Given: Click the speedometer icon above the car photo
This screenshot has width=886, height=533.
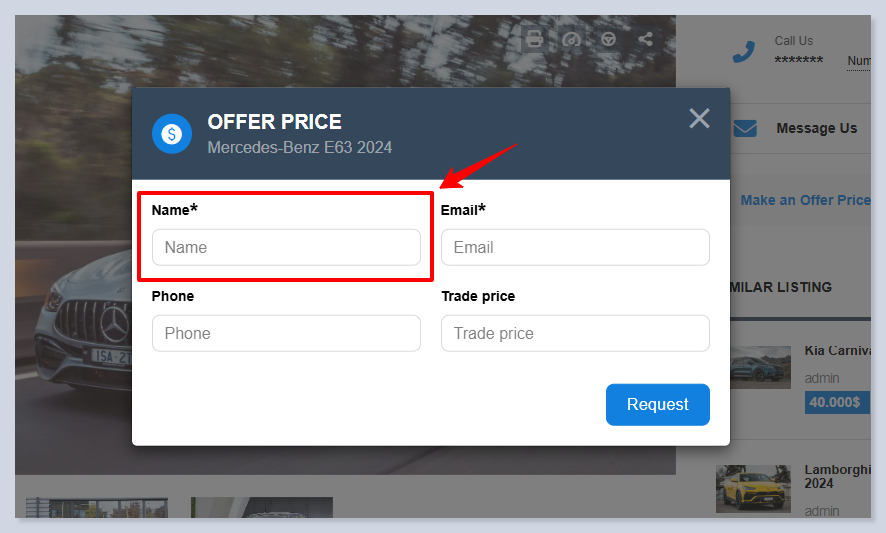Looking at the screenshot, I should point(572,39).
